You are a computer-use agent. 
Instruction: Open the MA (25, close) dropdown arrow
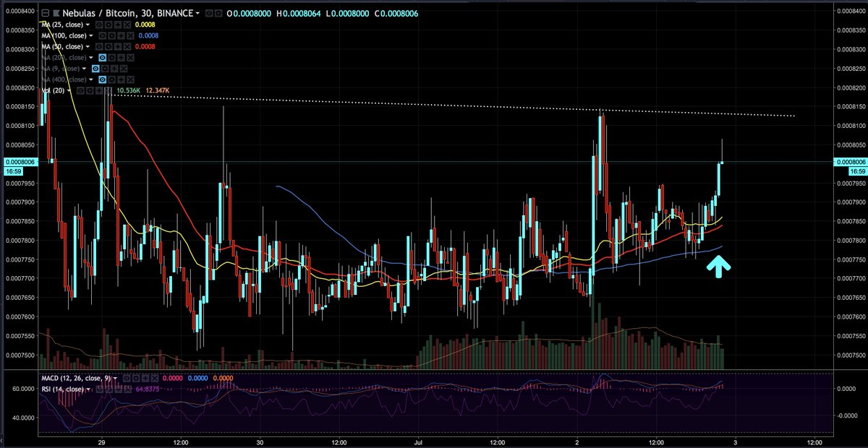point(88,25)
